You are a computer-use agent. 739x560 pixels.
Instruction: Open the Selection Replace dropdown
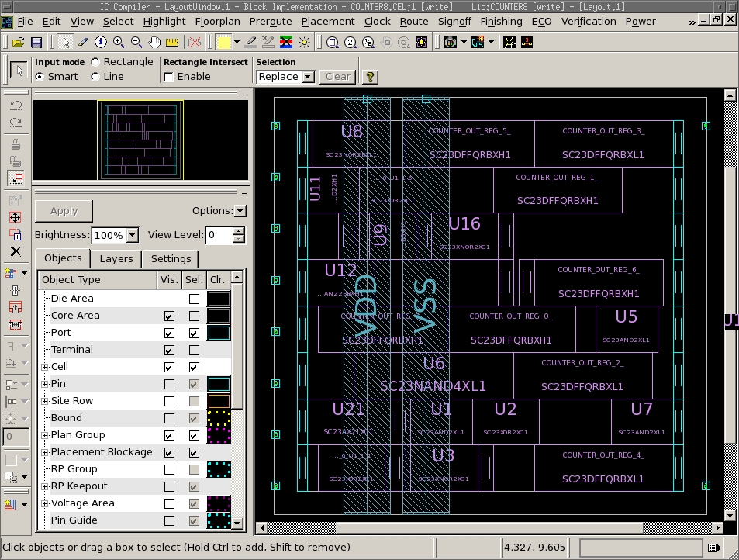pos(307,77)
